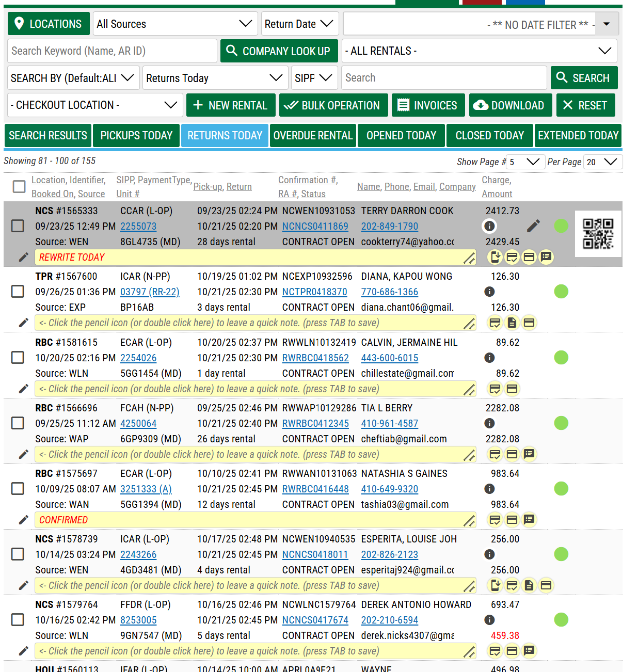638x672 pixels.
Task: Click the edit pencil icon beside charge 2412.73
Action: pos(533,226)
